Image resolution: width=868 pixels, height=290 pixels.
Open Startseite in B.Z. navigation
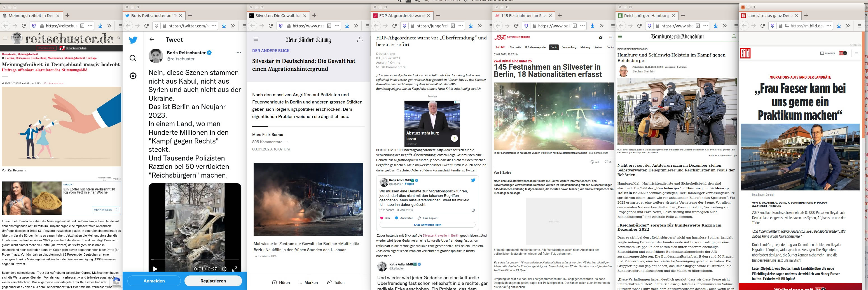click(515, 47)
